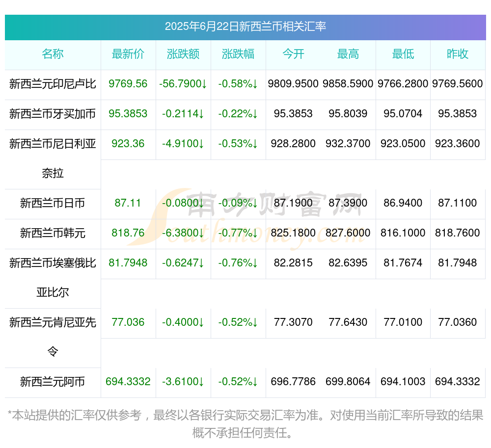Select the 新西兰币埃塞俄比亚比尔 row name
The width and height of the screenshot is (491, 448).
pyautogui.click(x=53, y=278)
